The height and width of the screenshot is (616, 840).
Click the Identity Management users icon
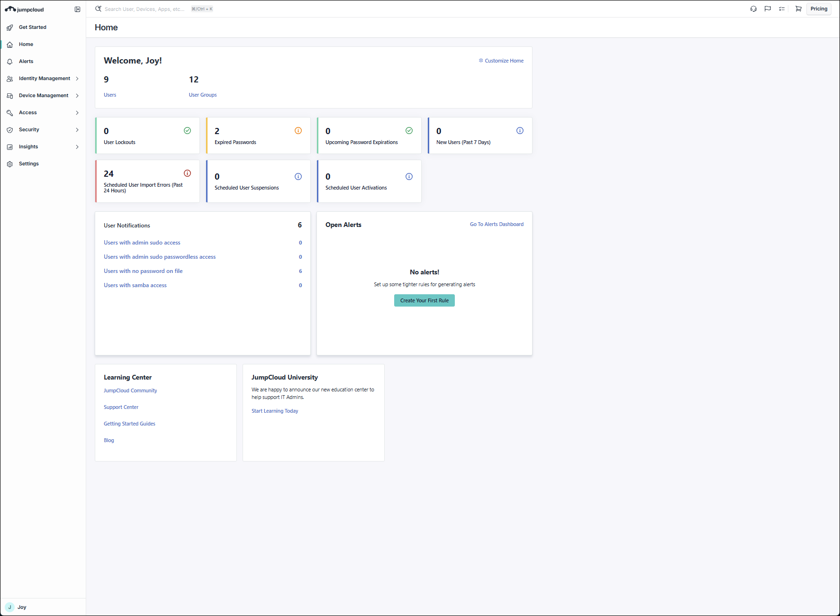9,79
